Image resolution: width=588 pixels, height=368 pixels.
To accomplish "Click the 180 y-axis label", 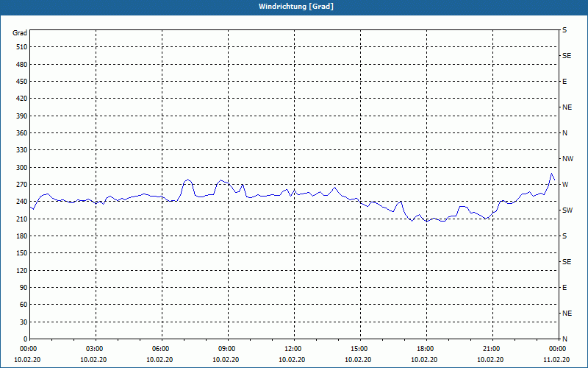I will pyautogui.click(x=21, y=236).
